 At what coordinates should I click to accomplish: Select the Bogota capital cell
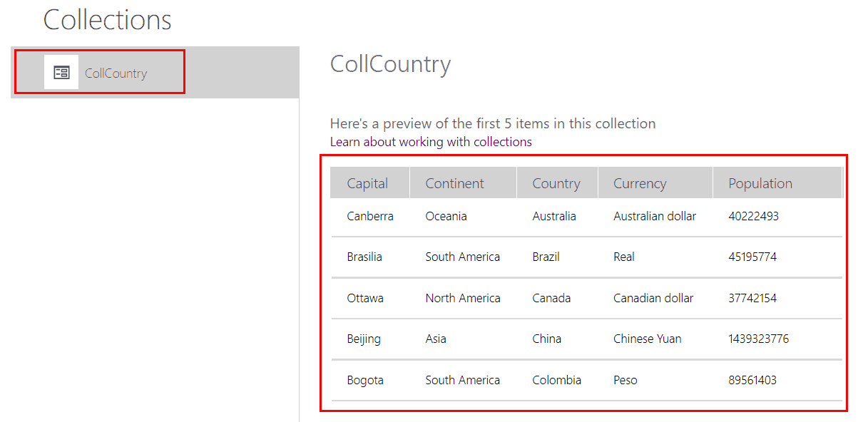click(x=365, y=380)
